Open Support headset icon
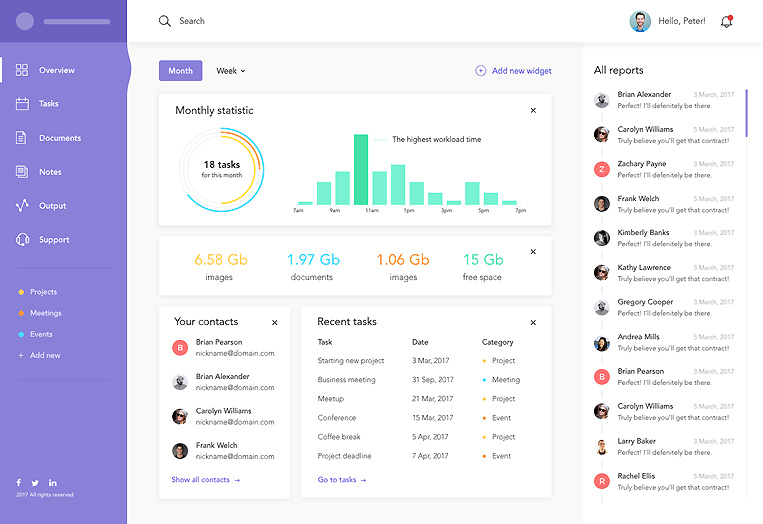The width and height of the screenshot is (763, 524). click(x=22, y=240)
